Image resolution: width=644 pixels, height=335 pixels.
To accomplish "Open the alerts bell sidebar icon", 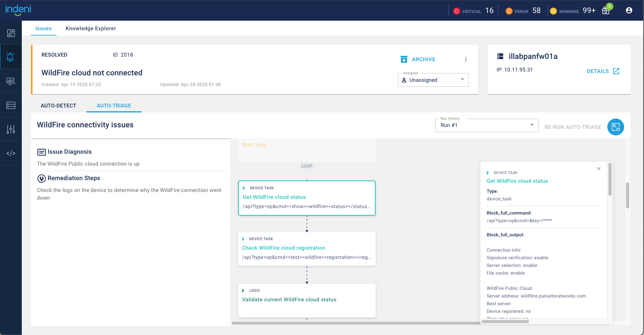I will [11, 57].
